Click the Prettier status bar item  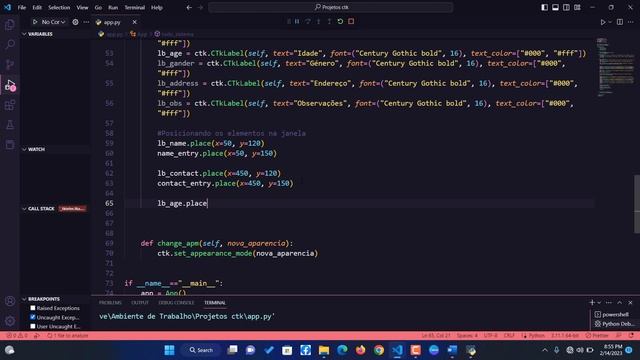coord(597,336)
